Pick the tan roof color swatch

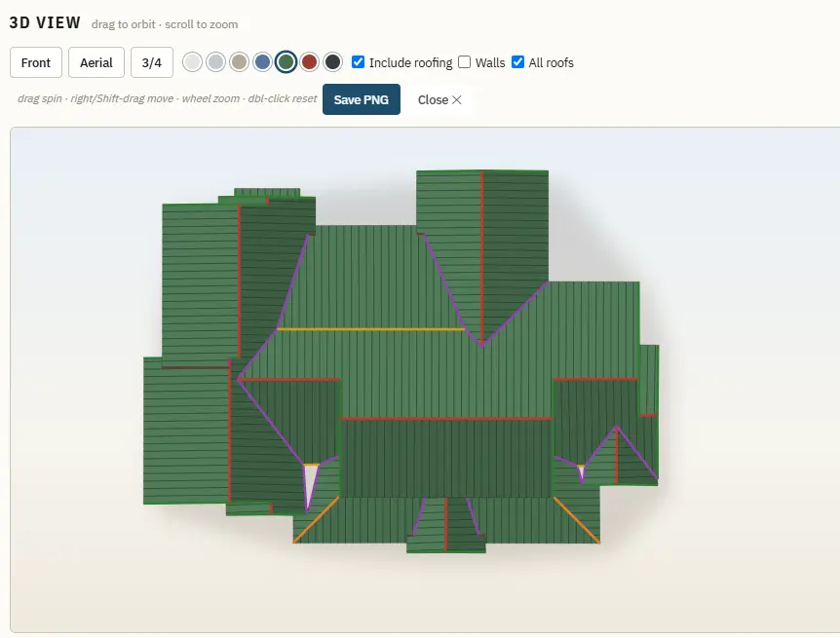tap(239, 62)
